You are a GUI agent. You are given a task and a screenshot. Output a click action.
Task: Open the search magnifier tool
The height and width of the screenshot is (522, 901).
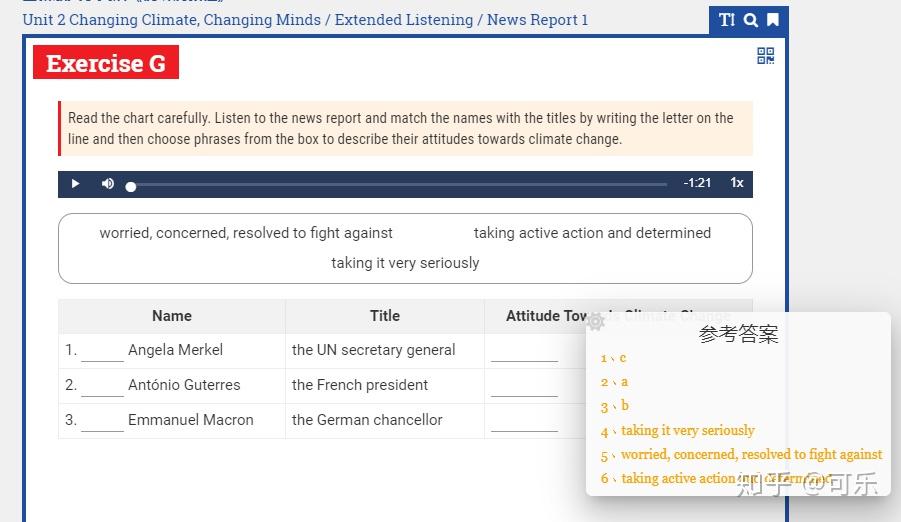[750, 20]
